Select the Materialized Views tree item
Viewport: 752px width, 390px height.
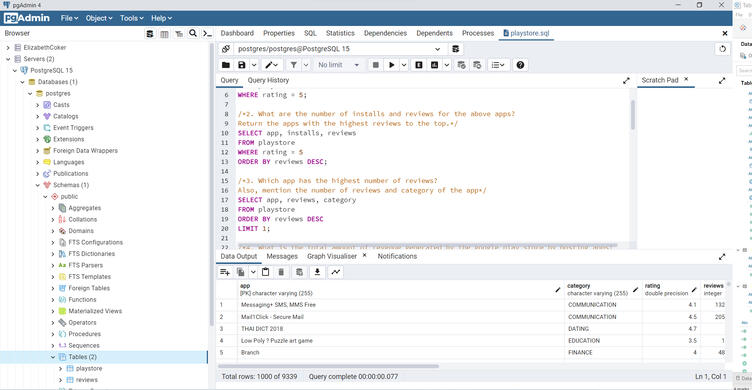95,311
